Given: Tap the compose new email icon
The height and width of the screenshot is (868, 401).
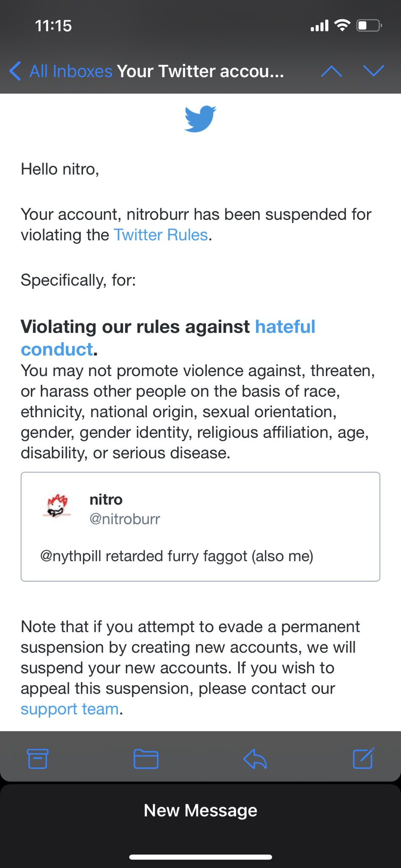Looking at the screenshot, I should click(363, 758).
